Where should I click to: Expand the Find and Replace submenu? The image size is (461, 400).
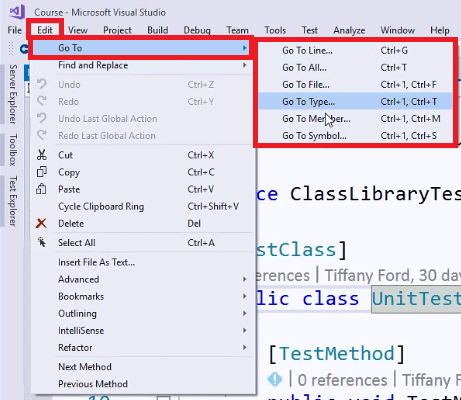point(143,65)
